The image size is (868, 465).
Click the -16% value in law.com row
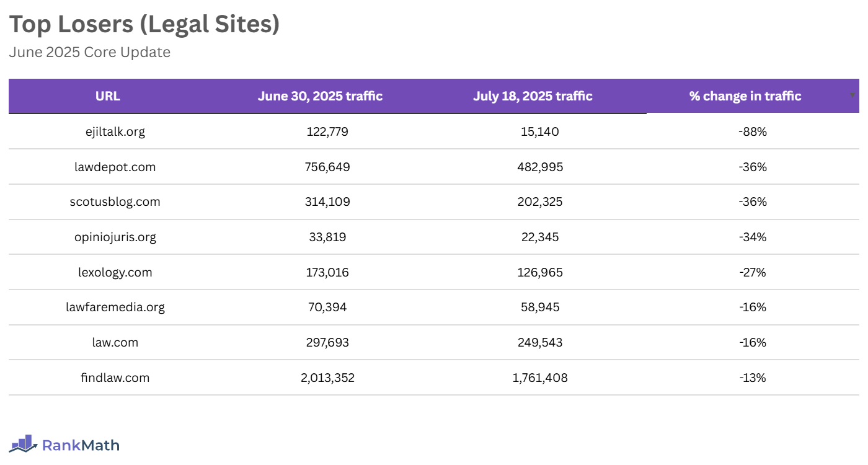[753, 342]
